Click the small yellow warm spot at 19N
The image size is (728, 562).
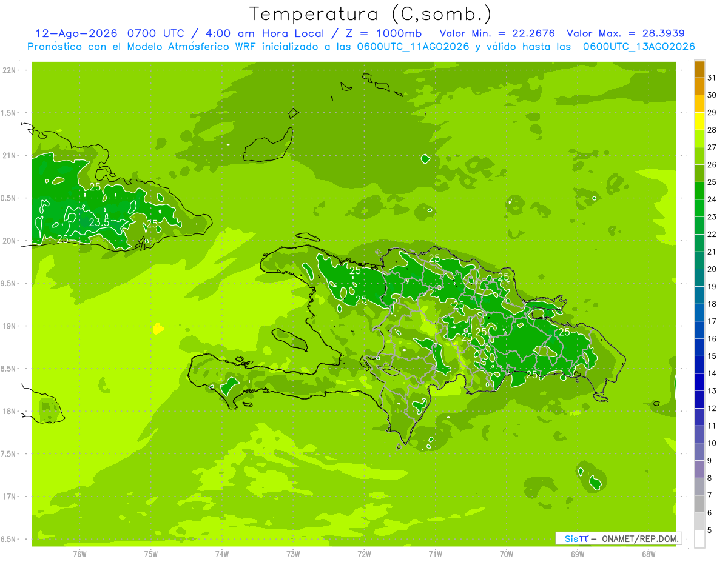click(x=158, y=329)
